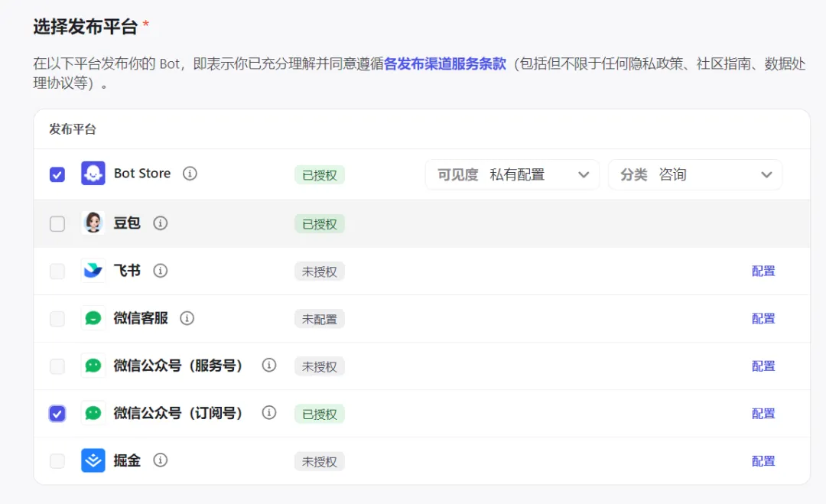Click the 豆包 avatar icon

point(93,223)
